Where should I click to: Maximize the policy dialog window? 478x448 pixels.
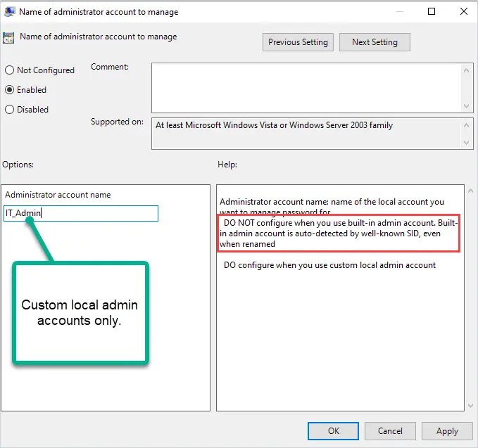432,11
